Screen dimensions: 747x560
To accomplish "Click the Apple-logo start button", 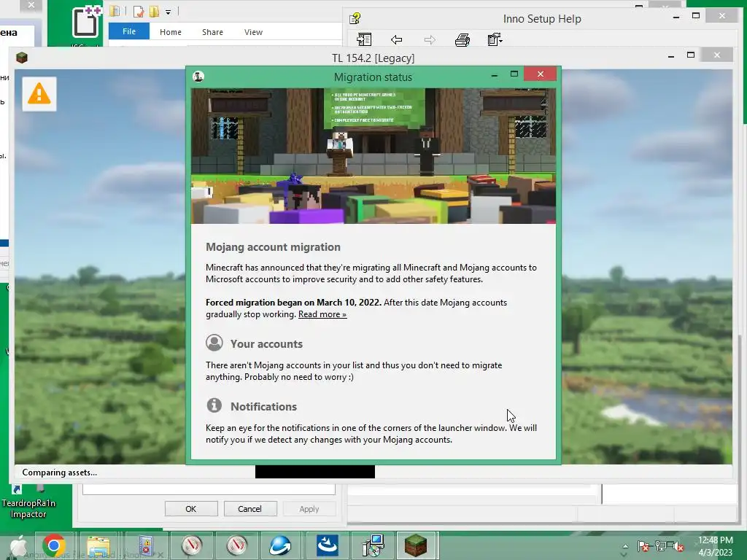I will point(18,545).
